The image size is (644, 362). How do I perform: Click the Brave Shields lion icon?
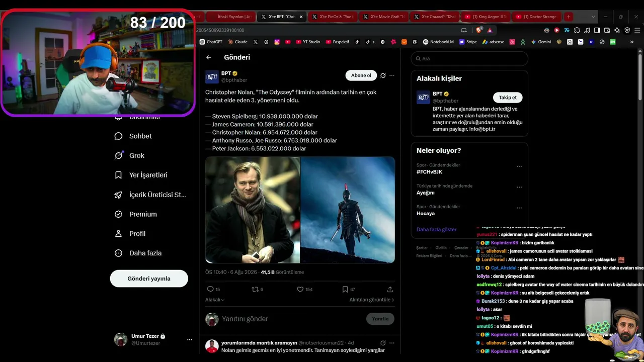(x=479, y=30)
